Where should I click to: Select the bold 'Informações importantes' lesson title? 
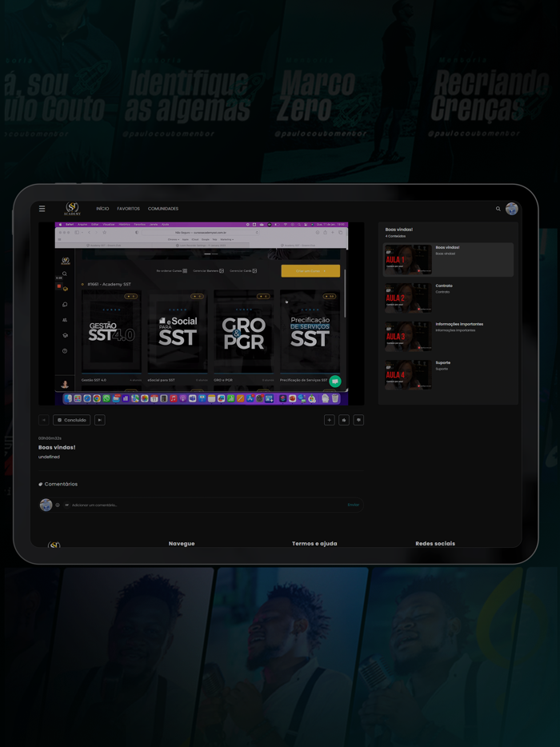[459, 325]
